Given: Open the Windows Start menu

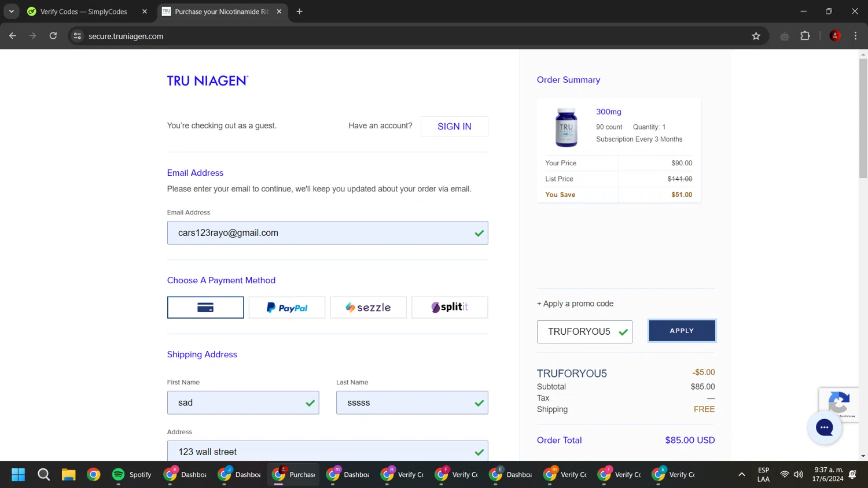Looking at the screenshot, I should pos(19,475).
